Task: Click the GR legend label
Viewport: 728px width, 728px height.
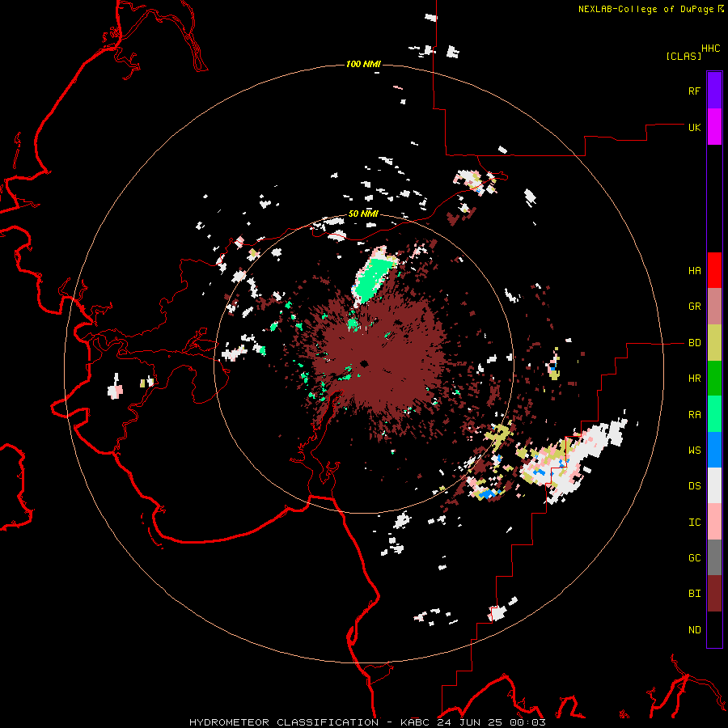Action: tap(694, 307)
